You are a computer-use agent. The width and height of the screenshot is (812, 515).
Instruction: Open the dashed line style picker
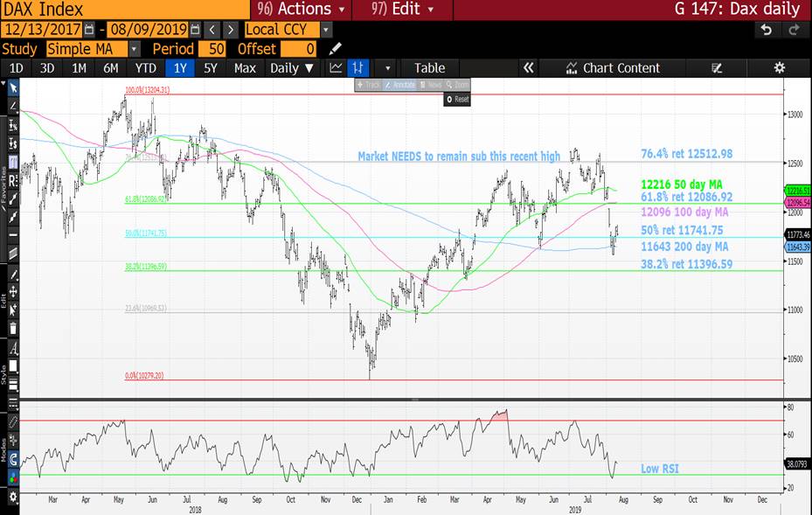(13, 404)
